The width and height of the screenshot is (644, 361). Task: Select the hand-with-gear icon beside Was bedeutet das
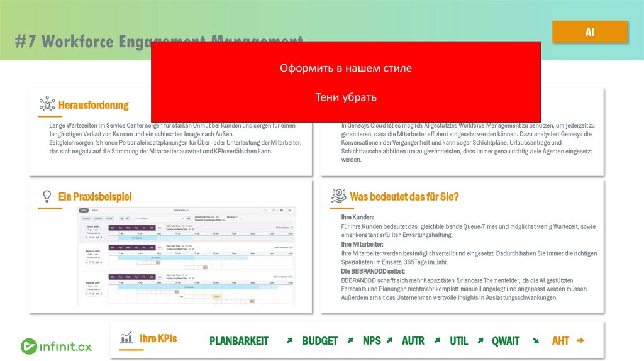coord(339,196)
